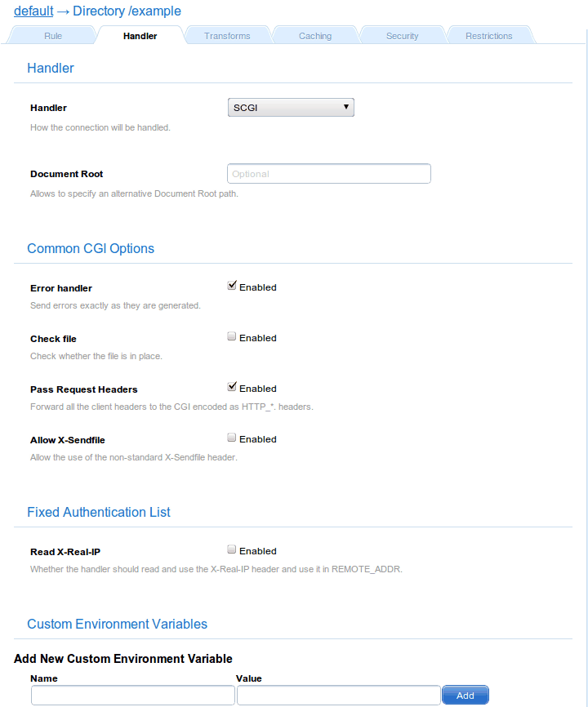Screen dimensions: 588x707
Task: Focus the environment variable Name field
Action: (133, 696)
